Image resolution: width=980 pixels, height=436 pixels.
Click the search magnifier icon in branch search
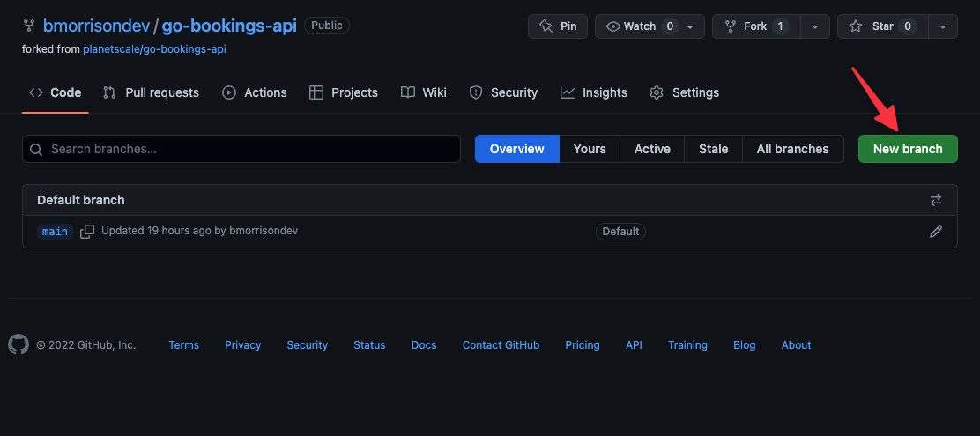point(36,149)
